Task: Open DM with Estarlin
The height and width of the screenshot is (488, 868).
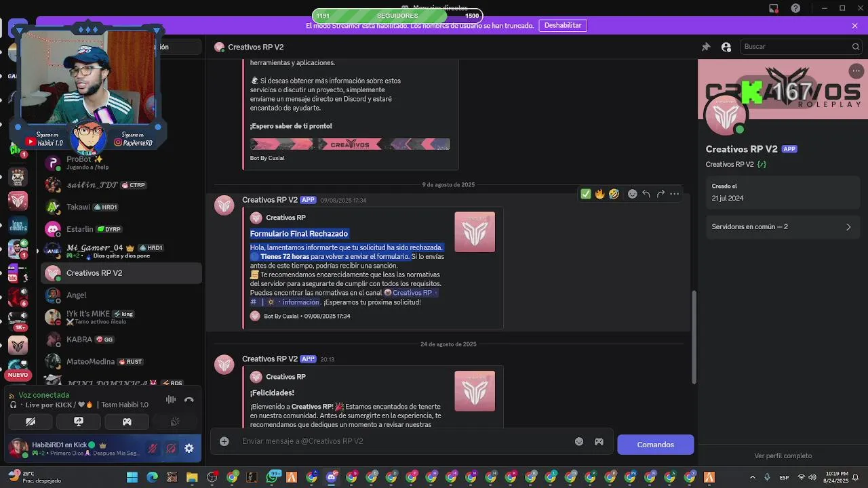Action: (121, 229)
